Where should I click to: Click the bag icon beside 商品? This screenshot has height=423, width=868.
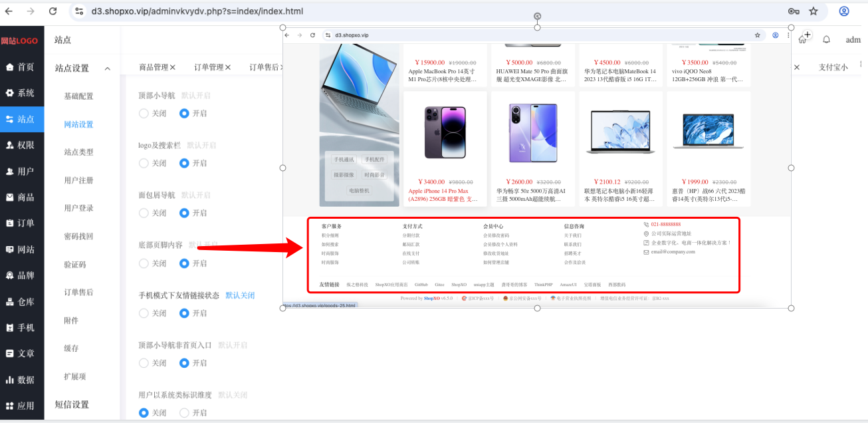pyautogui.click(x=10, y=198)
